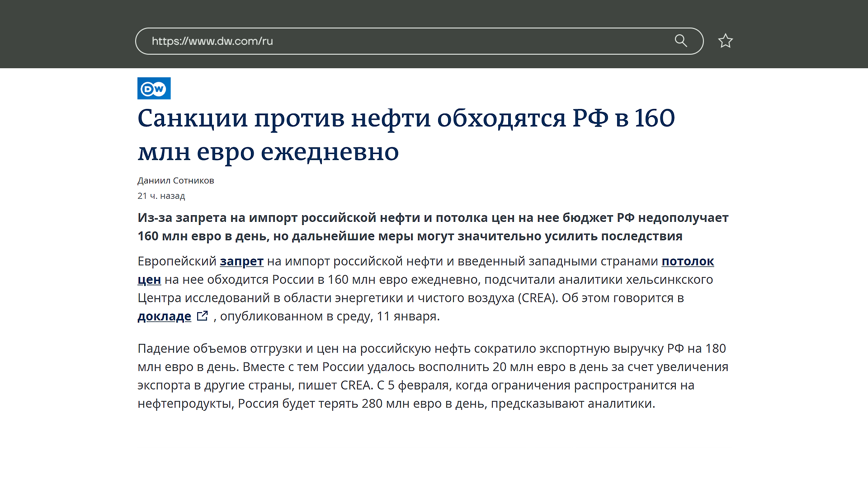Click the '11 января' date text
868x488 pixels.
click(407, 316)
